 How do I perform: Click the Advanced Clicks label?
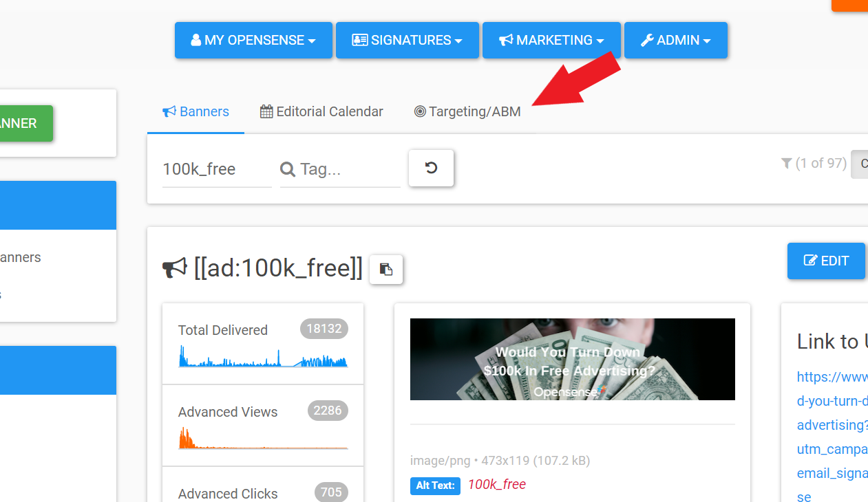(228, 494)
